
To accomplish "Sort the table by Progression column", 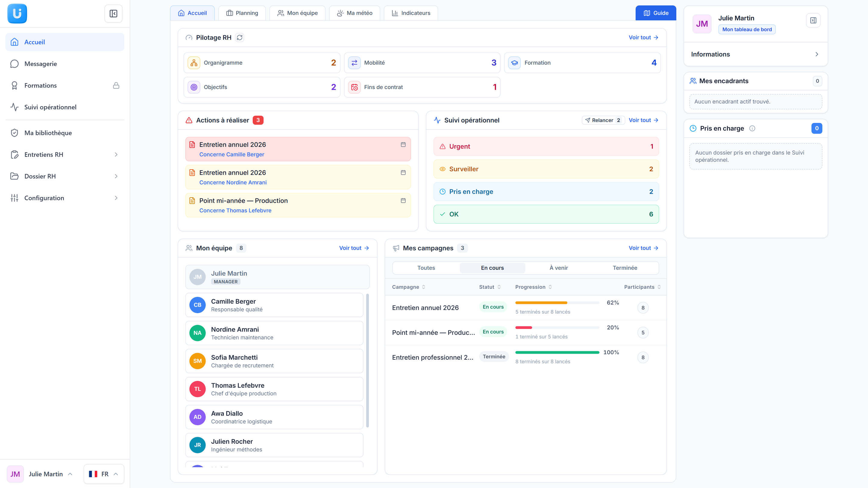I will (x=533, y=287).
